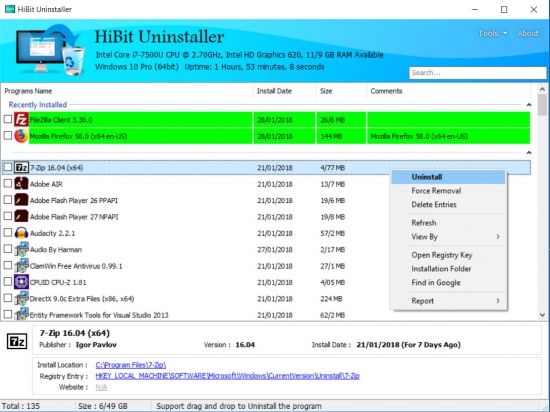Viewport: 550px width, 412px height.
Task: Click the Adobe AIR program icon
Action: (21, 184)
